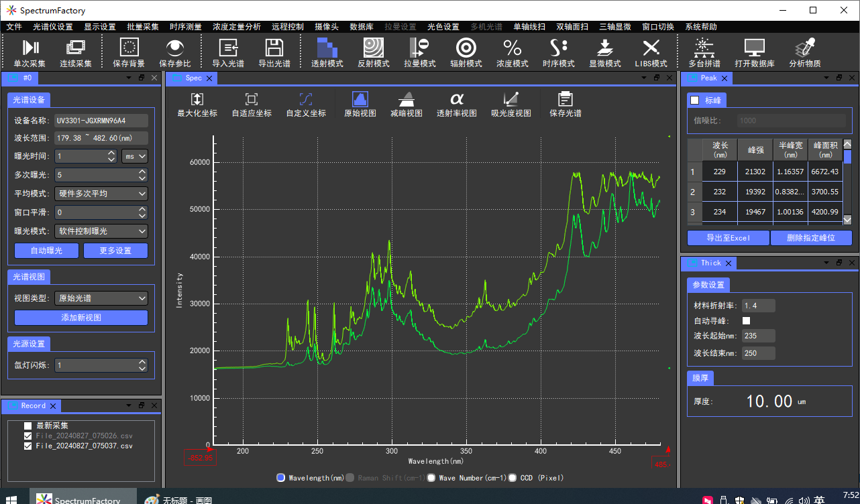Select 拉曼模式 Raman mode icon
The image size is (860, 504).
419,48
